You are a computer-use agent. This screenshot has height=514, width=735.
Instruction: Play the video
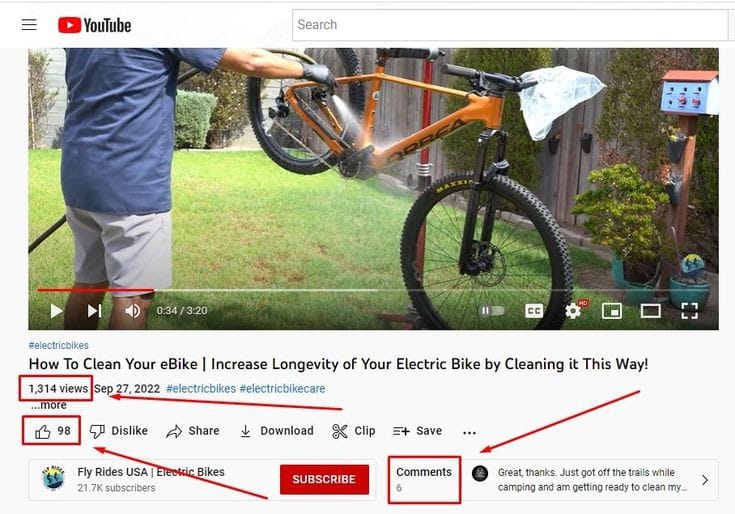tap(57, 311)
